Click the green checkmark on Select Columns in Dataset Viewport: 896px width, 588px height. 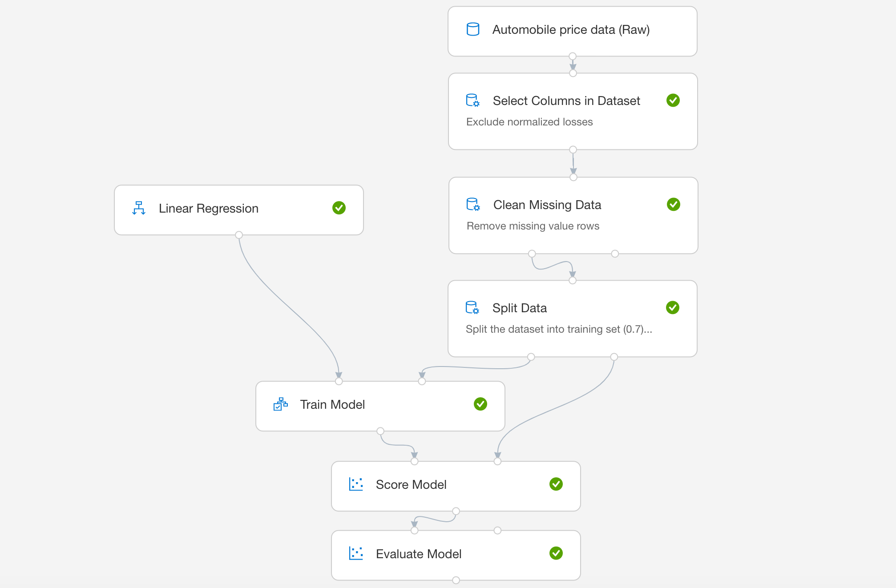tap(673, 100)
